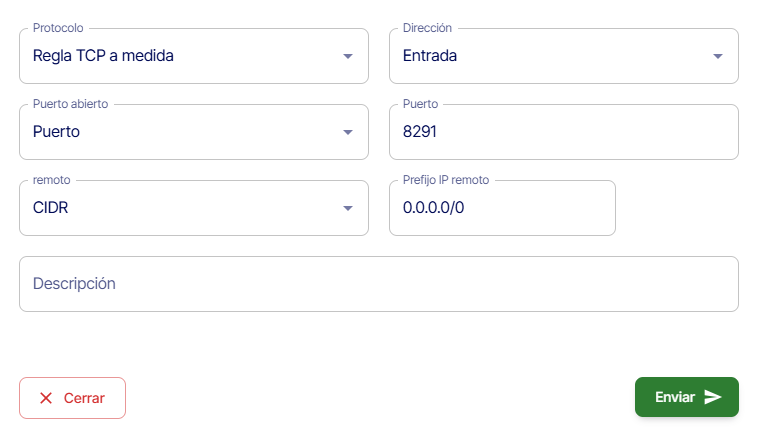Click the Prefijo IP remoto field
Screen dimensions: 758x446
501,208
